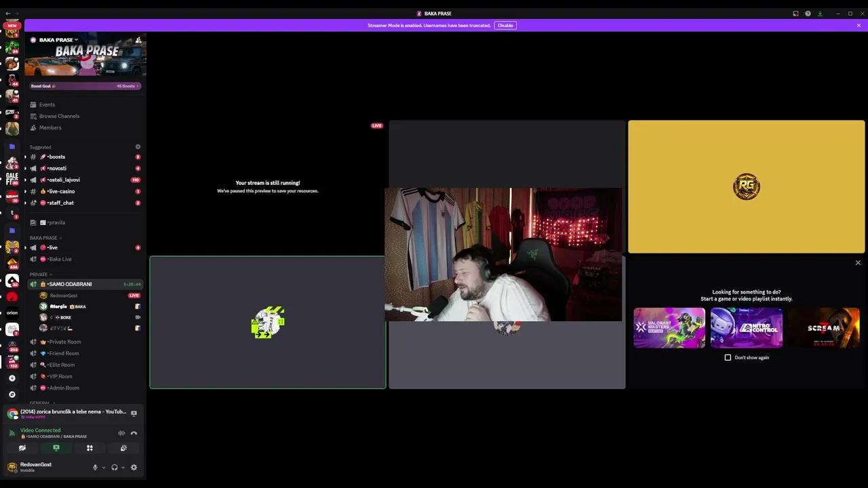
Task: Open connection signal info icon
Action: tap(12, 433)
